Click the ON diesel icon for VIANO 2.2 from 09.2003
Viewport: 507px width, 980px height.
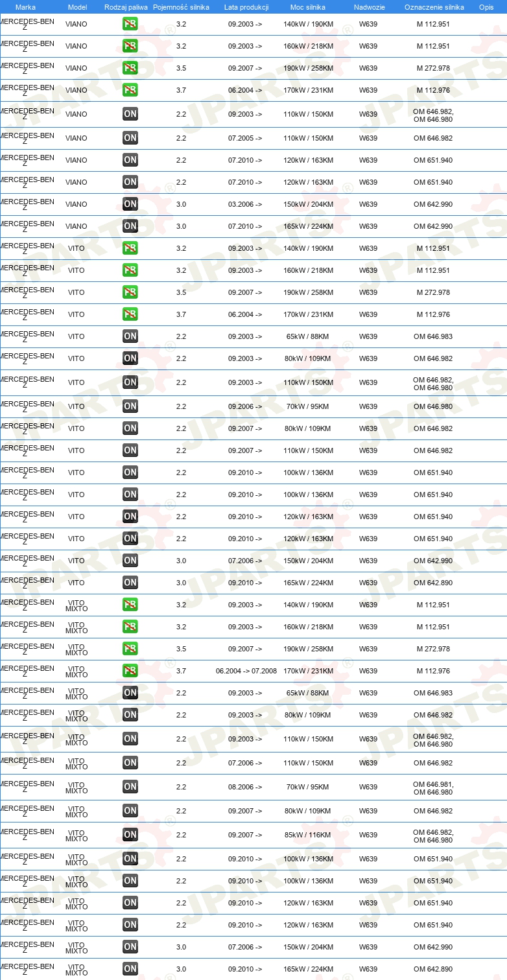tap(130, 114)
